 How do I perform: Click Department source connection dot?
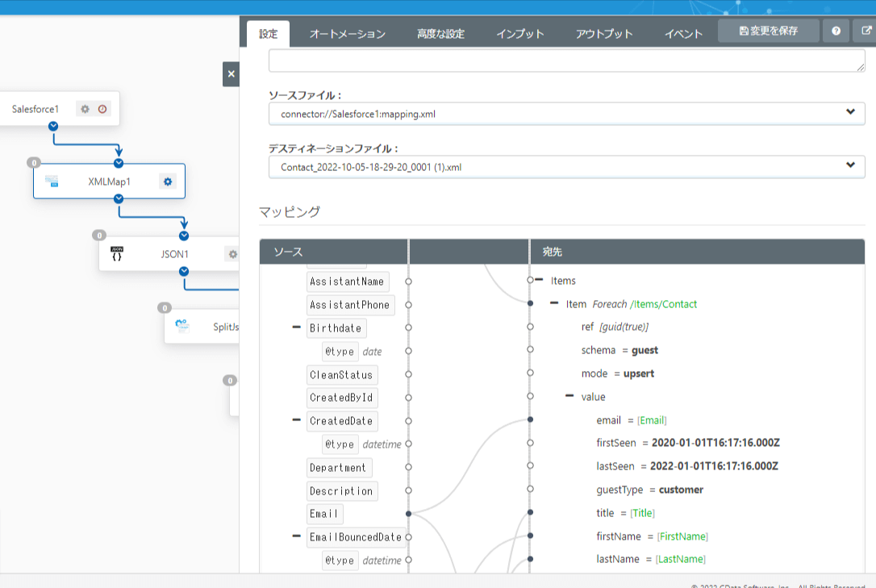click(408, 467)
